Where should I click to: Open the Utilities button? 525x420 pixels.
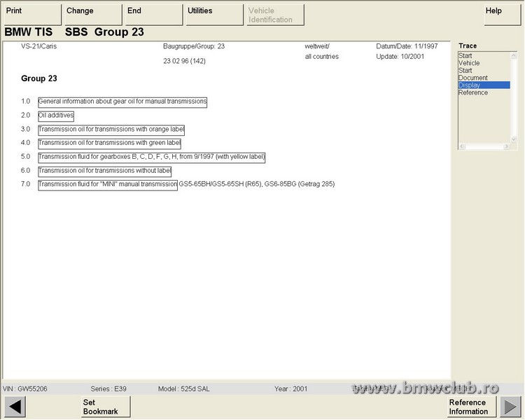pos(215,15)
